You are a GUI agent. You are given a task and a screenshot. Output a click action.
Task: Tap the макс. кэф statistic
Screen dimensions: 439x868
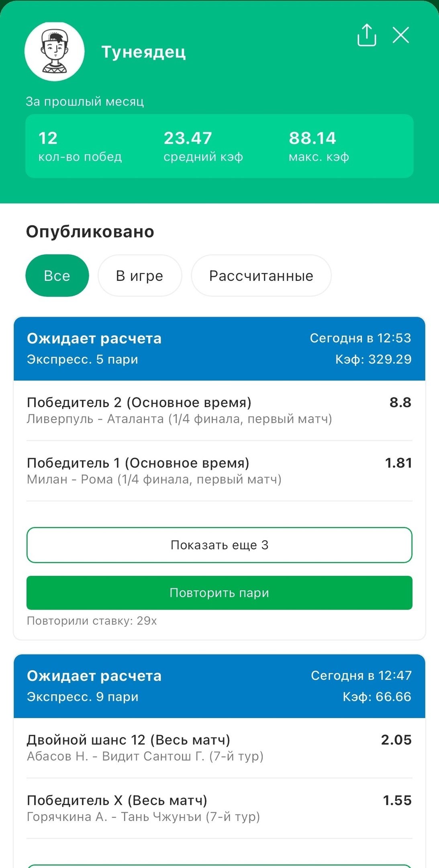point(319,146)
